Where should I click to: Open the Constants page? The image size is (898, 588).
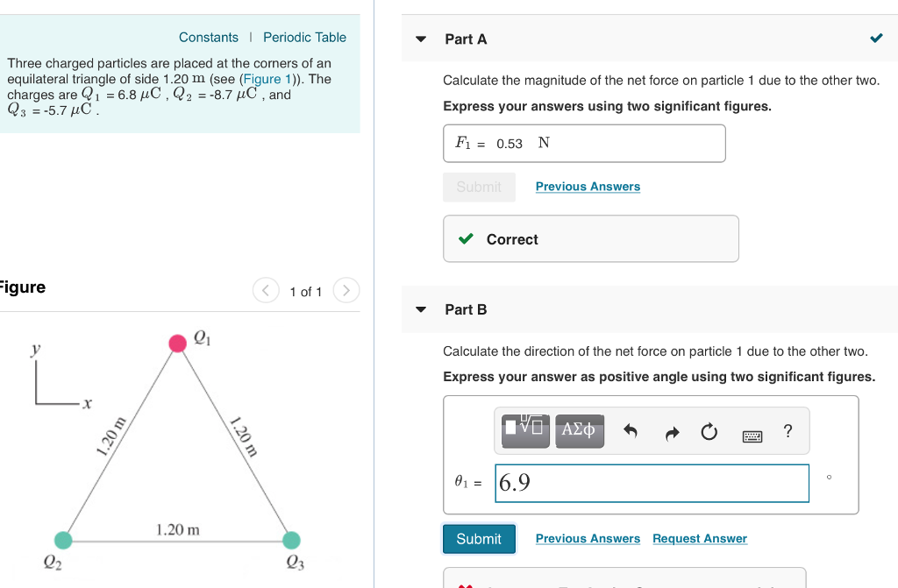coord(209,37)
